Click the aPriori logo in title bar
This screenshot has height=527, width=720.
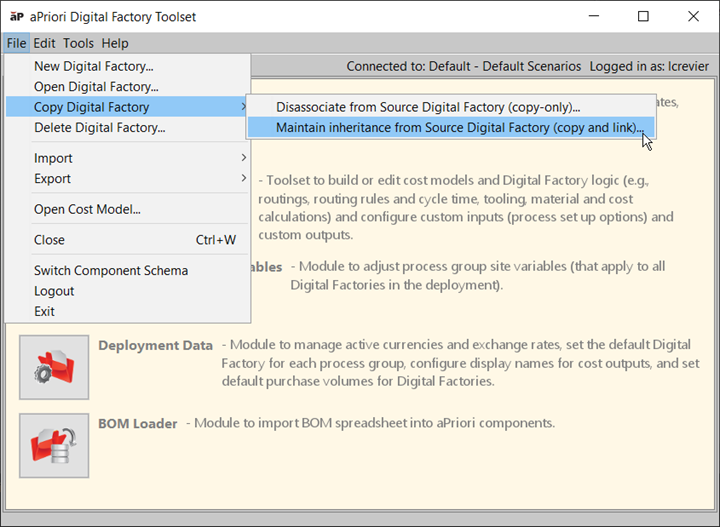click(x=17, y=17)
